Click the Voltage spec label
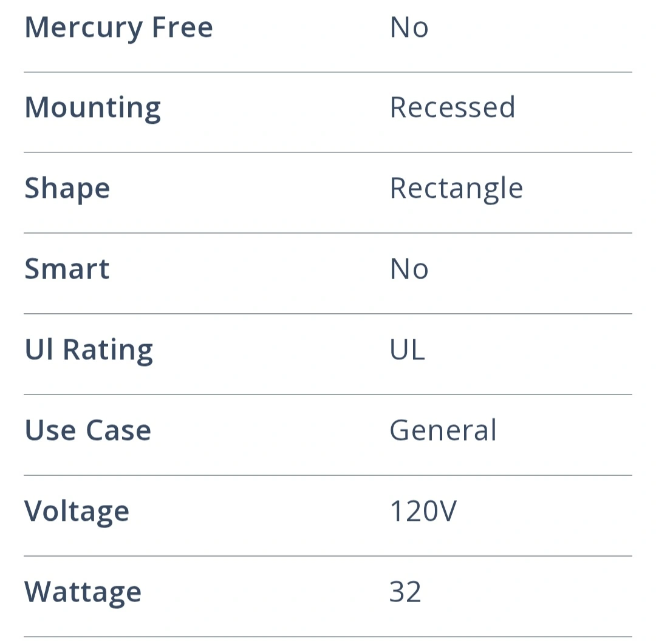The width and height of the screenshot is (656, 644). [x=77, y=511]
